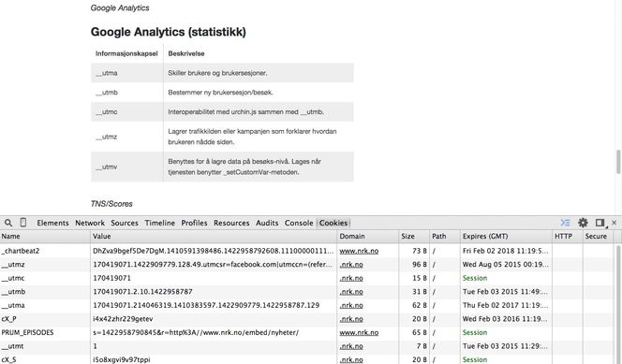Select the cX_S cookie name
Viewport: 622px width, 364px height.
(x=8, y=359)
